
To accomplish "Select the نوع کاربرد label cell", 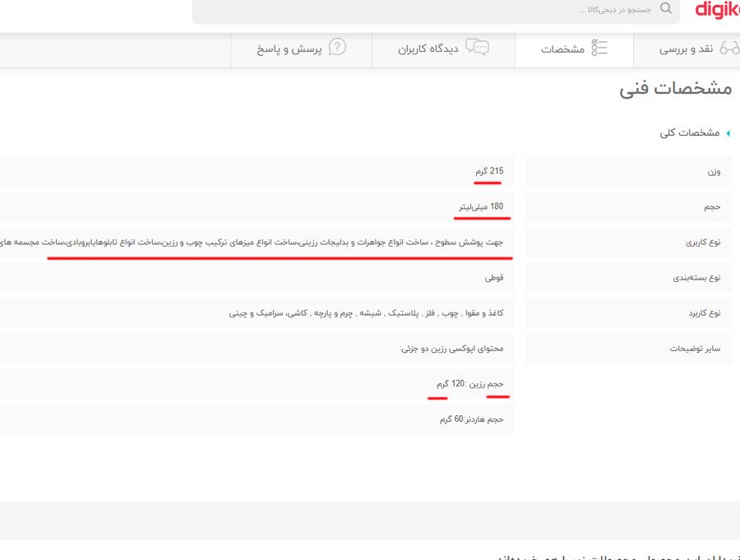I will [x=628, y=313].
